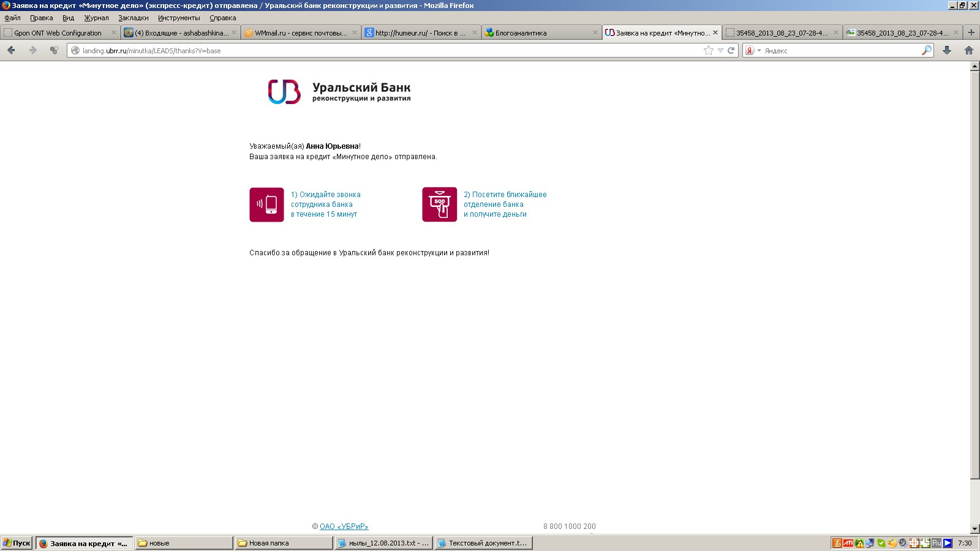
Task: Click the globe site-identity icon in address bar
Action: point(75,51)
